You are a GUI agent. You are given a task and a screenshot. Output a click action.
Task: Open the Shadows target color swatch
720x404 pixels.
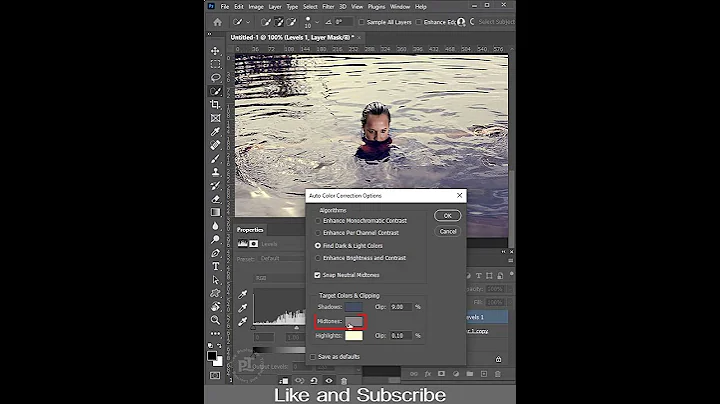pyautogui.click(x=354, y=307)
